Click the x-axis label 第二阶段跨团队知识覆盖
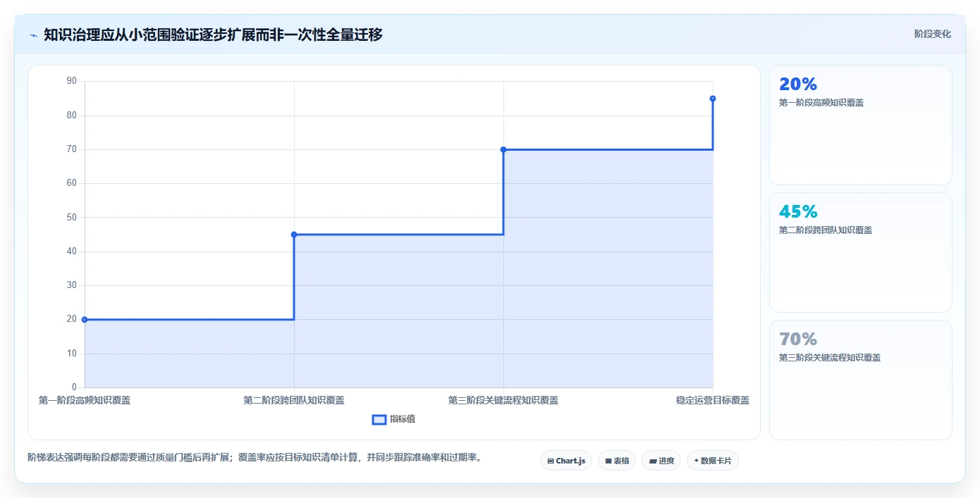The image size is (980, 498). click(294, 401)
